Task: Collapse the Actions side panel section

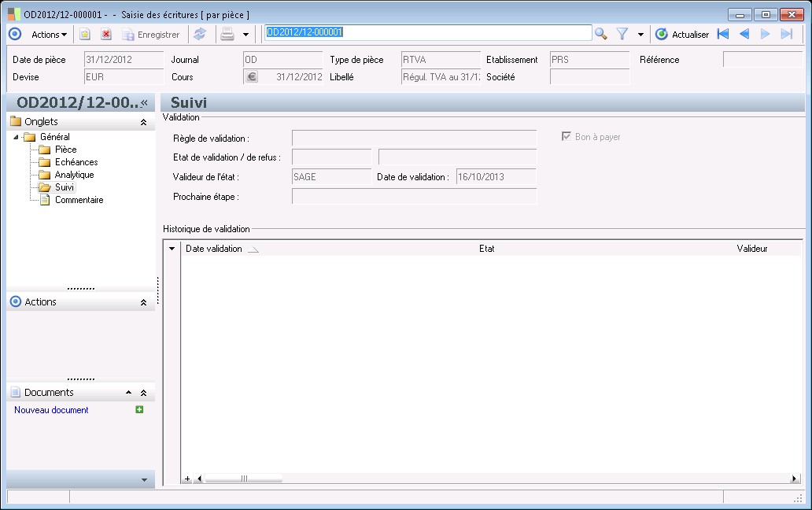Action: (143, 302)
